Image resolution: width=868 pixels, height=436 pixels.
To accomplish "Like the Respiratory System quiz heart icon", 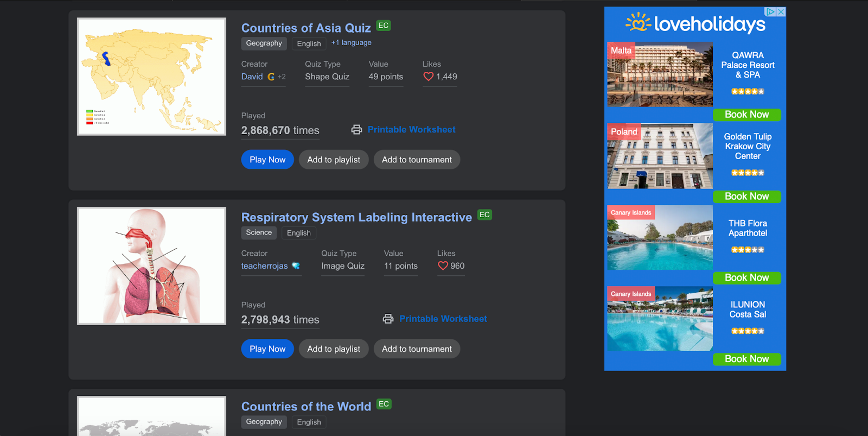I will (443, 266).
